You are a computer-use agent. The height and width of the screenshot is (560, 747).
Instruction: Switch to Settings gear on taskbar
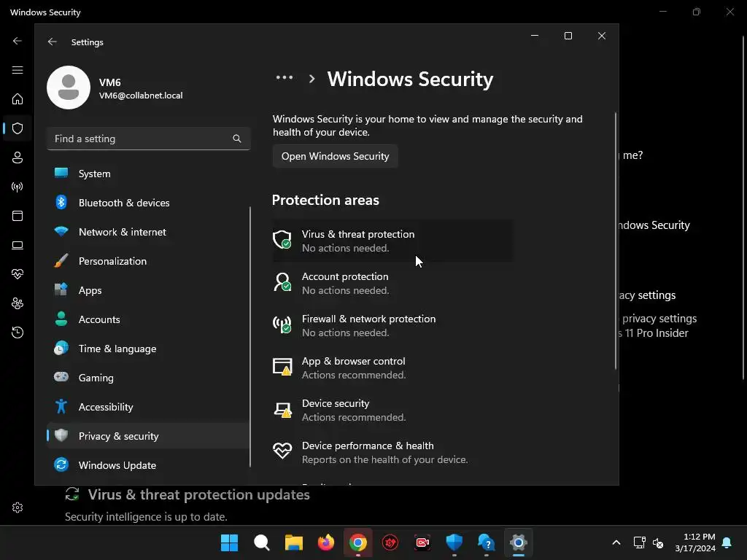tap(519, 542)
